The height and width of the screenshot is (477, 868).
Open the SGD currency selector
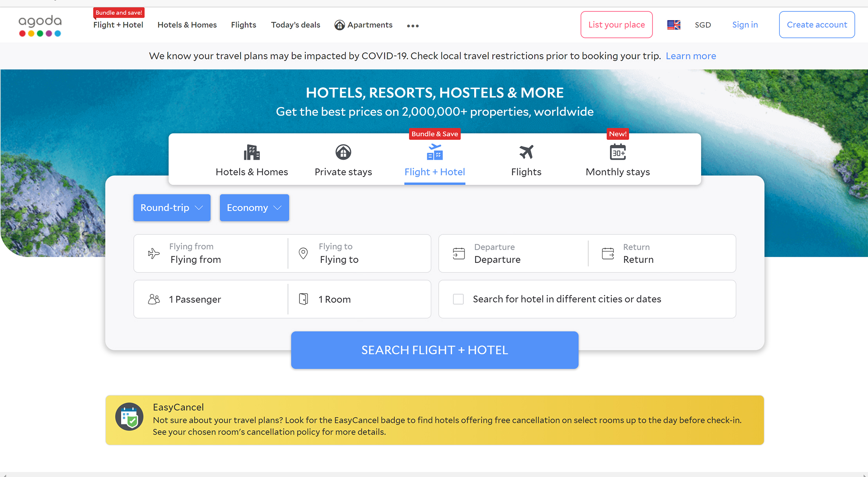pos(703,25)
